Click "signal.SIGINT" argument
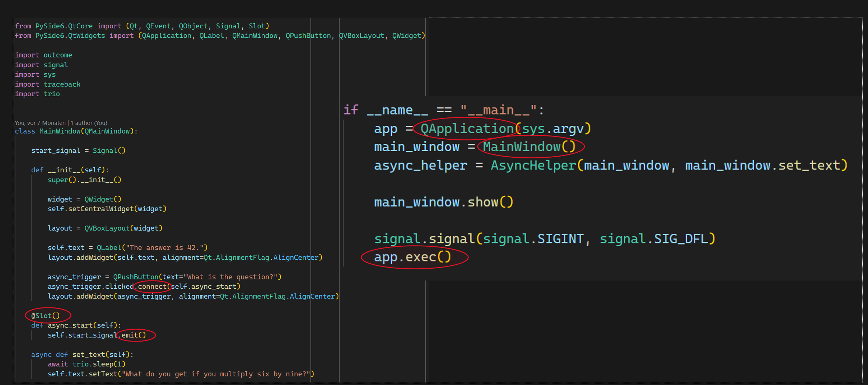 pos(533,239)
